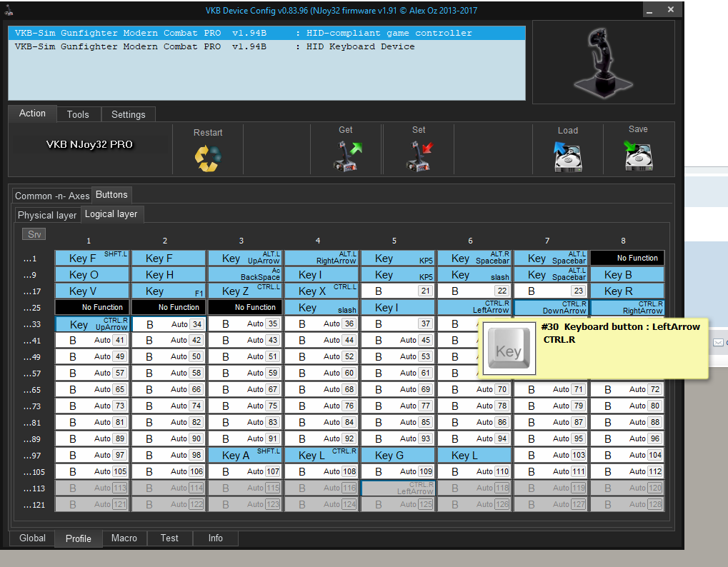This screenshot has height=567, width=728.
Task: Click the CTRL.R DownArrow cell
Action: (x=551, y=307)
